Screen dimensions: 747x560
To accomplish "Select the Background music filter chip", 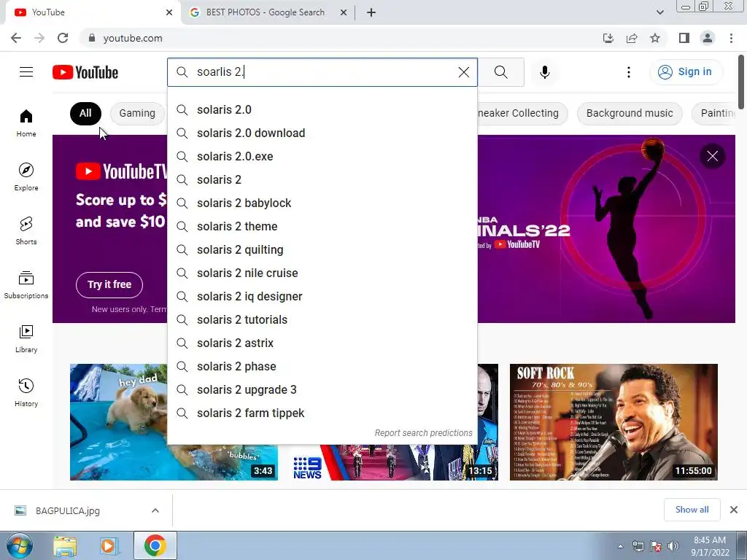I will tap(630, 113).
